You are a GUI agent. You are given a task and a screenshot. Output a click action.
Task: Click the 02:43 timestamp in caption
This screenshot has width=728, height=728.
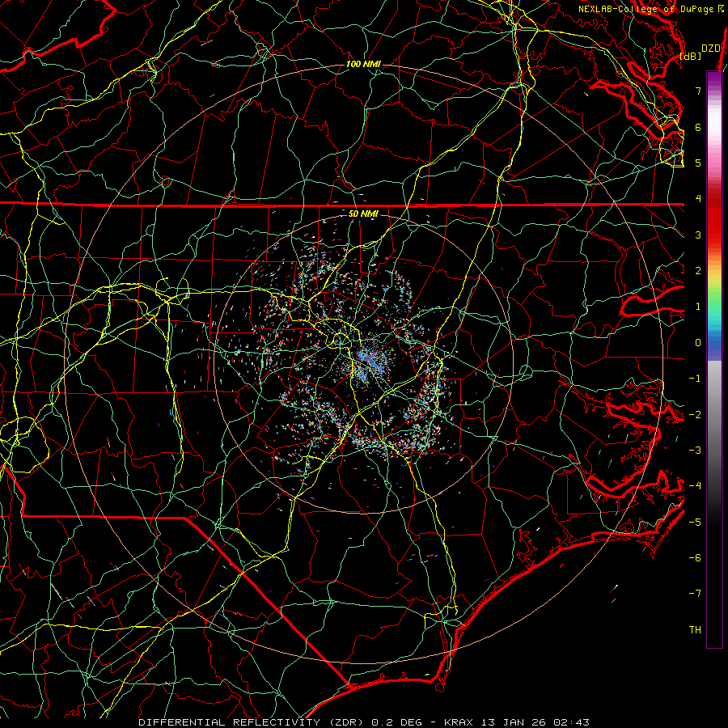(x=574, y=722)
